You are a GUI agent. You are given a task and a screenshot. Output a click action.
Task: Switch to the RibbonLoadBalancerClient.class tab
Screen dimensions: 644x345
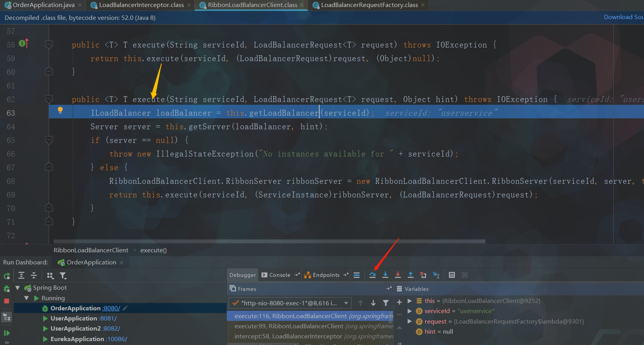pyautogui.click(x=252, y=5)
